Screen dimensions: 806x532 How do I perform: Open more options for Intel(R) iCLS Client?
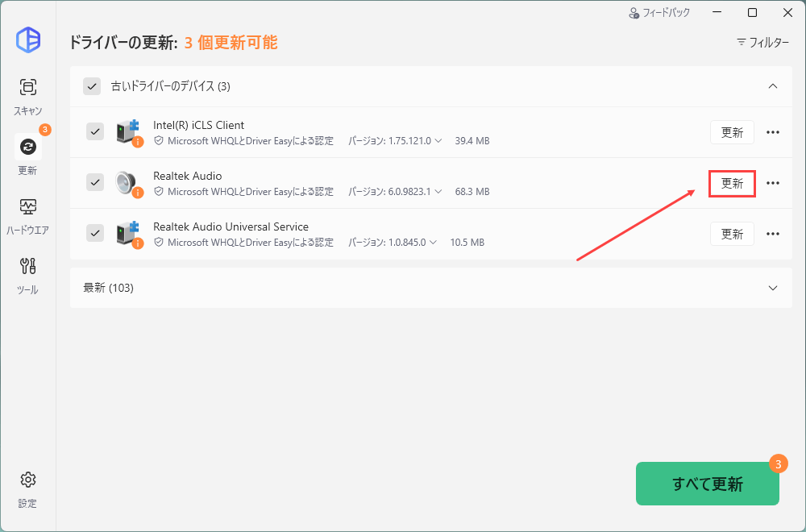pyautogui.click(x=773, y=132)
